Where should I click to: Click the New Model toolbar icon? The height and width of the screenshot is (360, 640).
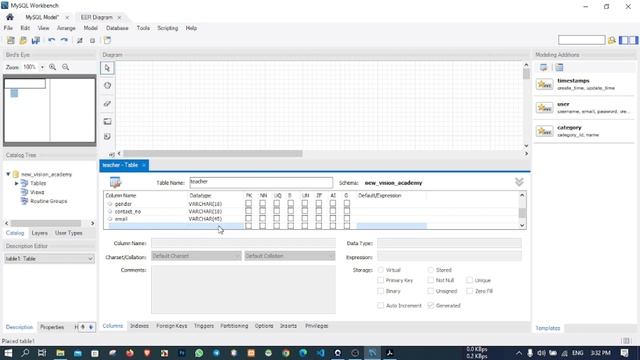pyautogui.click(x=11, y=40)
